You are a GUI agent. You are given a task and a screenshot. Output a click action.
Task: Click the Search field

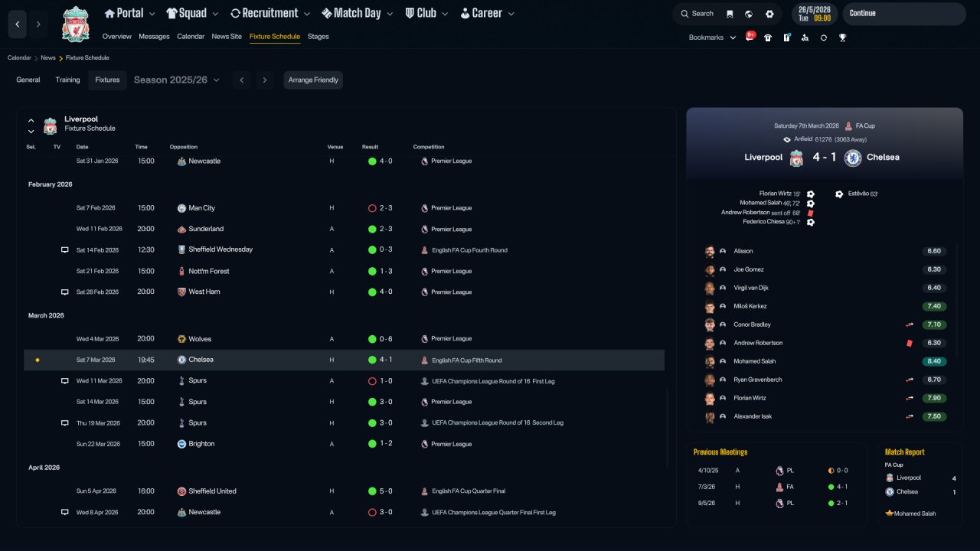(697, 14)
